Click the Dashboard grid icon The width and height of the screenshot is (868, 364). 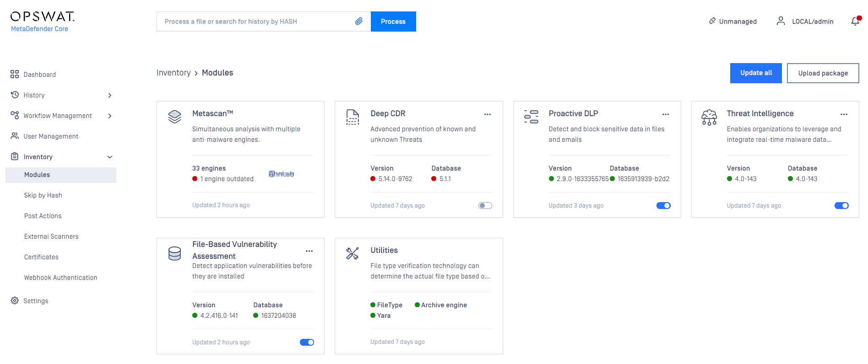(15, 74)
